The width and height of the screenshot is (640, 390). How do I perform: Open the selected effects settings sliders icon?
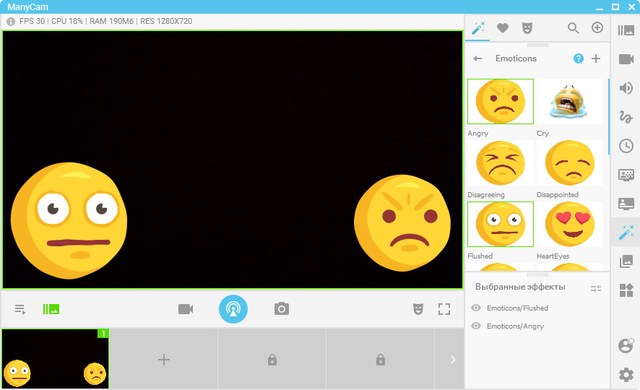coord(596,288)
